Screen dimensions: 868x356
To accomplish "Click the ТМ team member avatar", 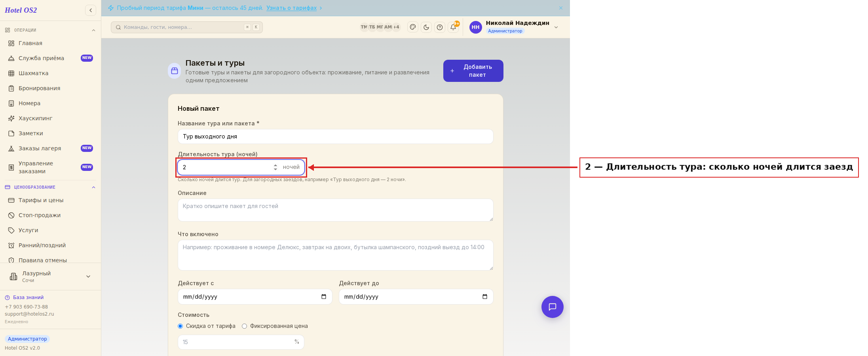I will 364,27.
